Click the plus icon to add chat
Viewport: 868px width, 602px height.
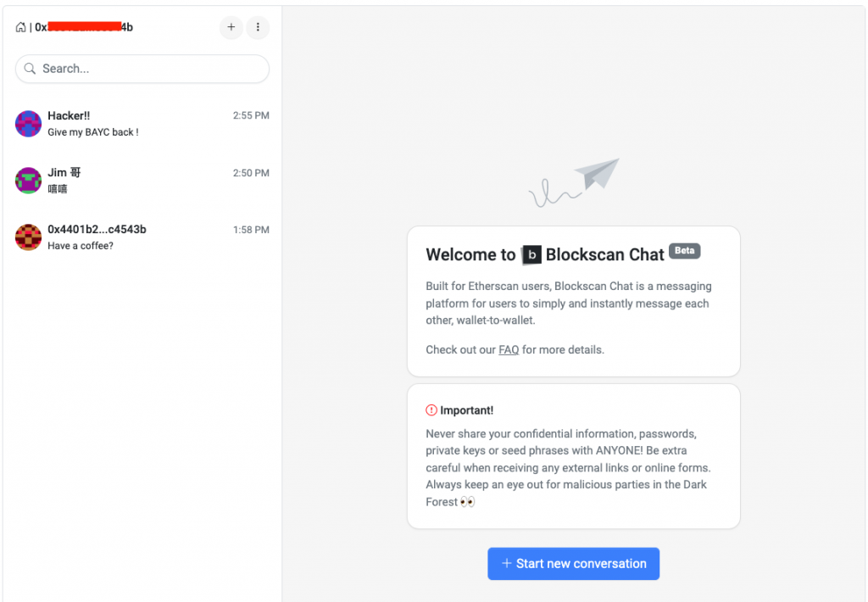click(231, 27)
